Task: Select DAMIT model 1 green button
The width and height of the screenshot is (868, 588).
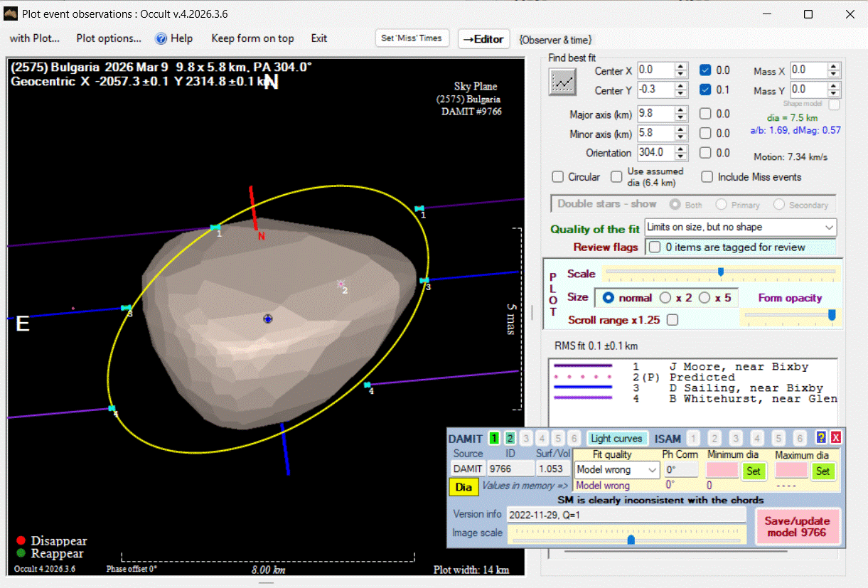Action: (494, 439)
